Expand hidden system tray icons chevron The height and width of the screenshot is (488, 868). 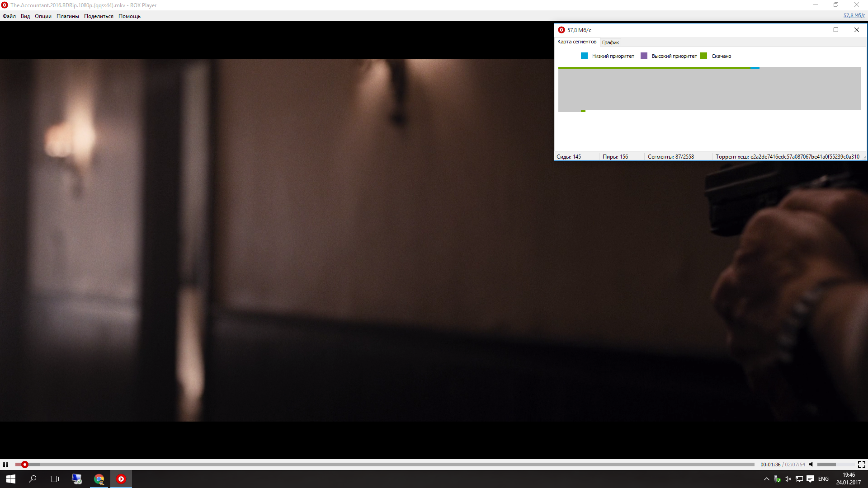[766, 479]
